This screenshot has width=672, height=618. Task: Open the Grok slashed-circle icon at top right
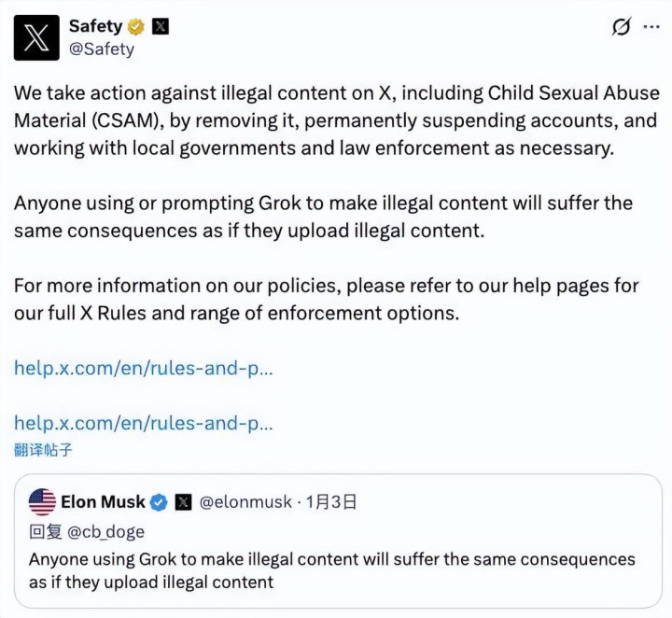click(622, 27)
